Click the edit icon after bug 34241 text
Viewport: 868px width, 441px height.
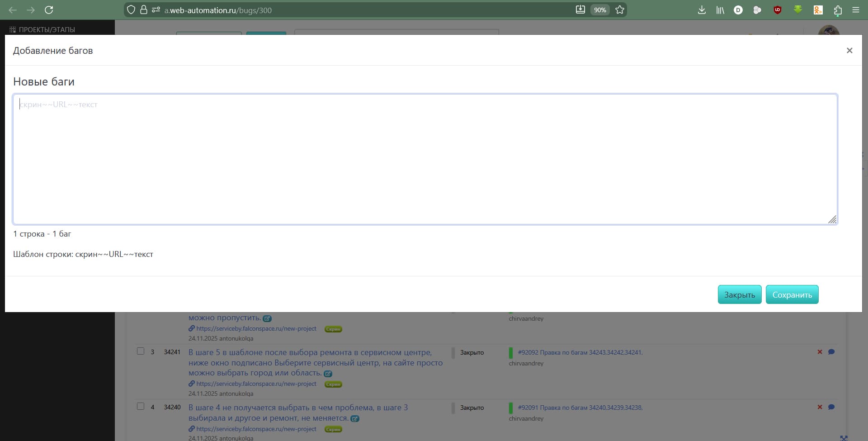(328, 374)
